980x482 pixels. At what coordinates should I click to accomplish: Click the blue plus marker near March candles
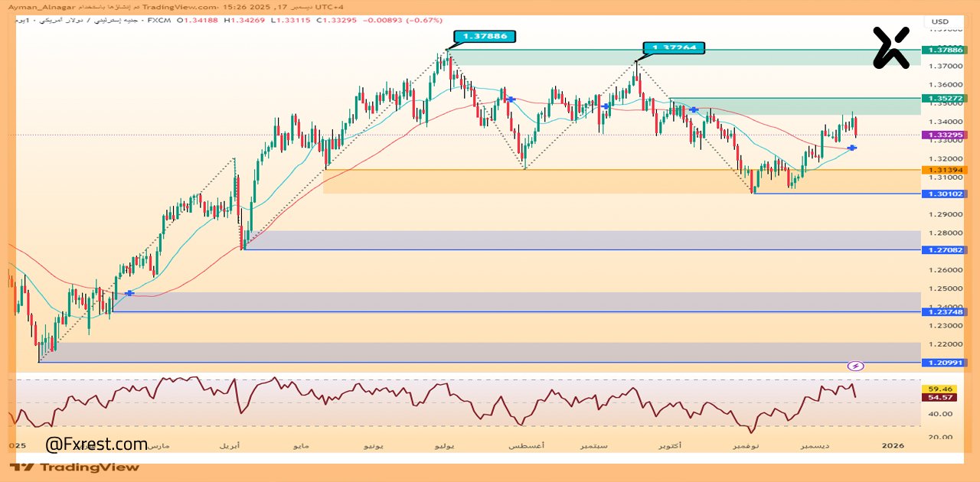point(129,293)
